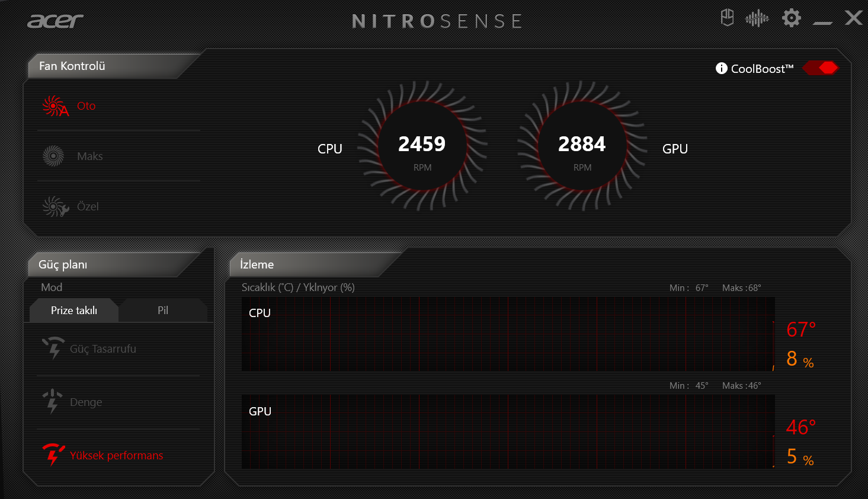Click the GPU fan dial showing 2884
868x499 pixels.
coord(582,146)
